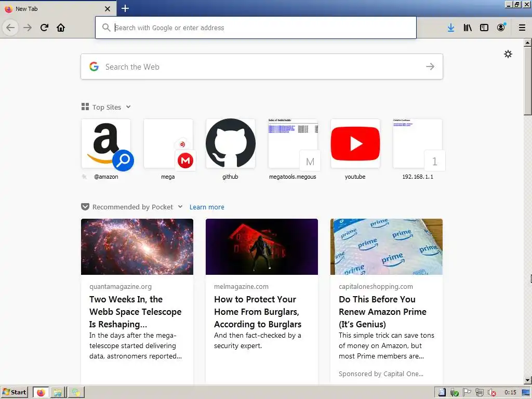Open the Library bookshelf icon
Viewport: 532px width, 399px height.
coord(468,28)
